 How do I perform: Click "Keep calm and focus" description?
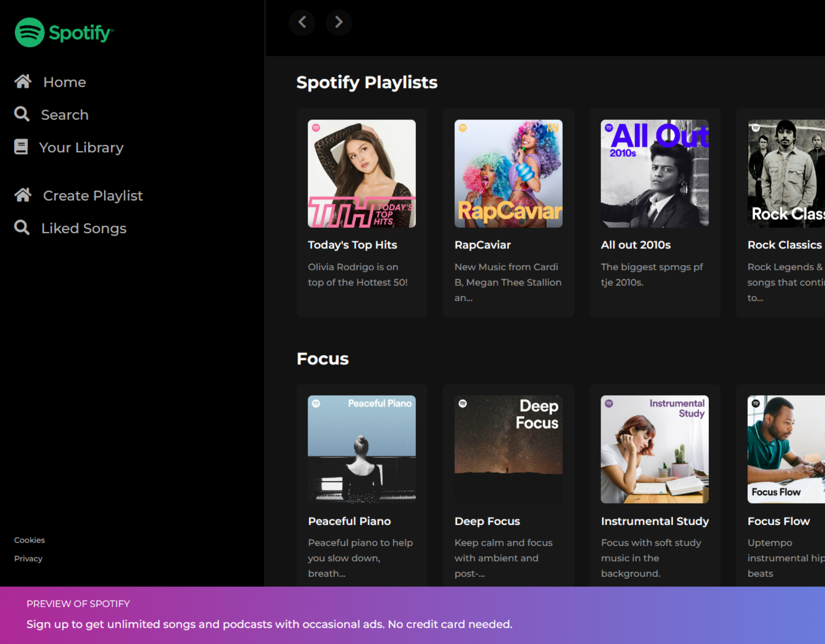point(503,558)
